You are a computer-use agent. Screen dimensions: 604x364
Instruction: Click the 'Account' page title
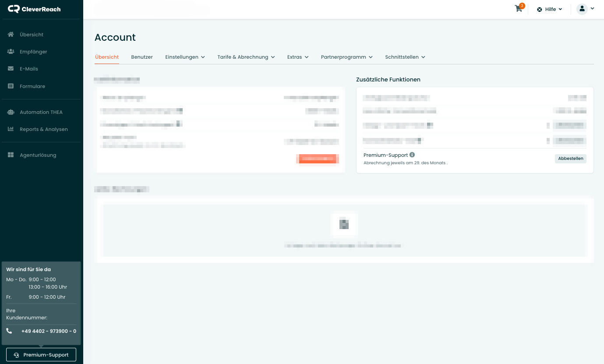point(115,38)
